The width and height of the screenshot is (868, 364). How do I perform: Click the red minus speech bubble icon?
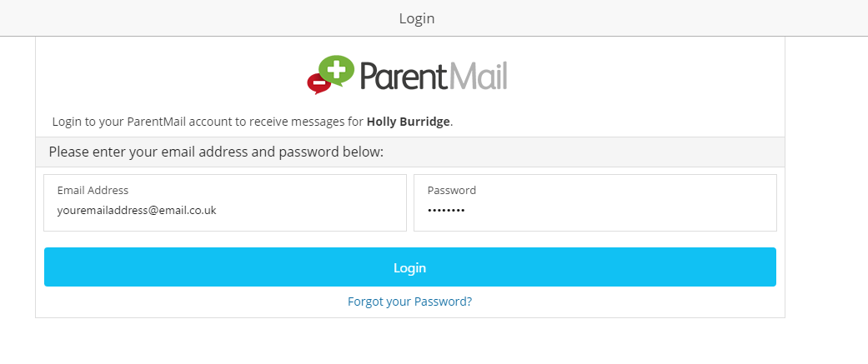click(317, 82)
